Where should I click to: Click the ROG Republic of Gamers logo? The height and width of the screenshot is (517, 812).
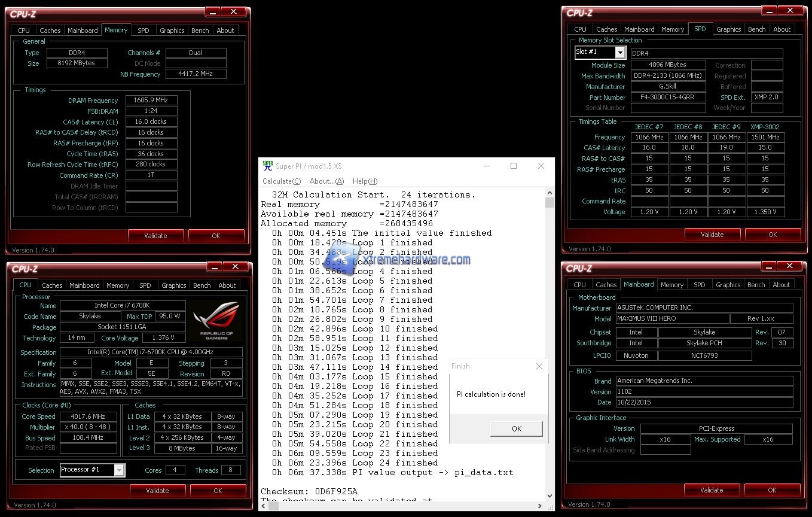(x=216, y=320)
